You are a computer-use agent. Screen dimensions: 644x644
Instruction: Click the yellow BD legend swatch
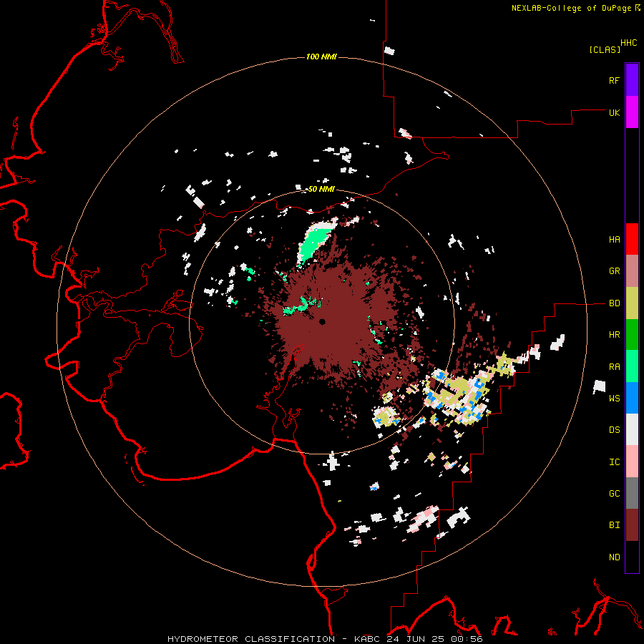[x=632, y=303]
